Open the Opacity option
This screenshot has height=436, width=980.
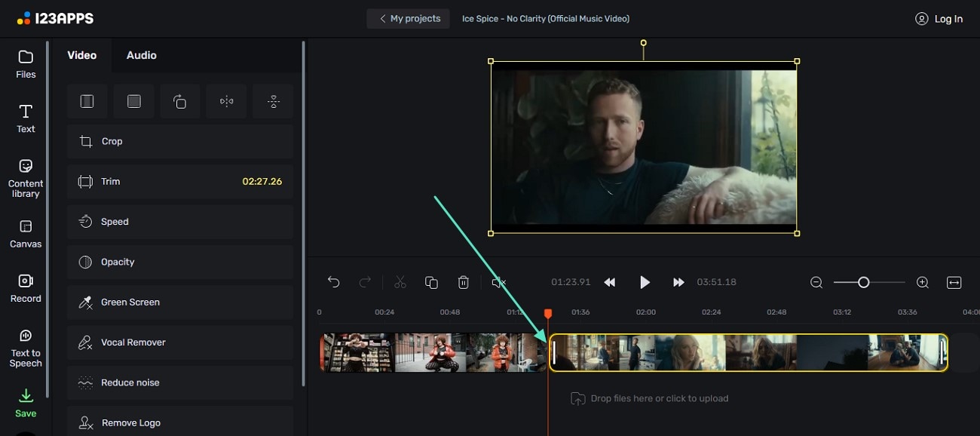(180, 262)
